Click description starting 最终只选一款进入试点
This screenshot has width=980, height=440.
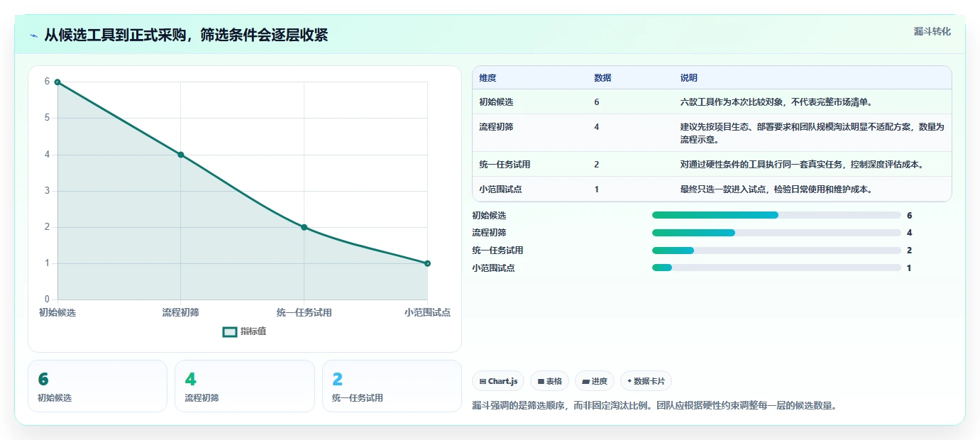coord(776,189)
